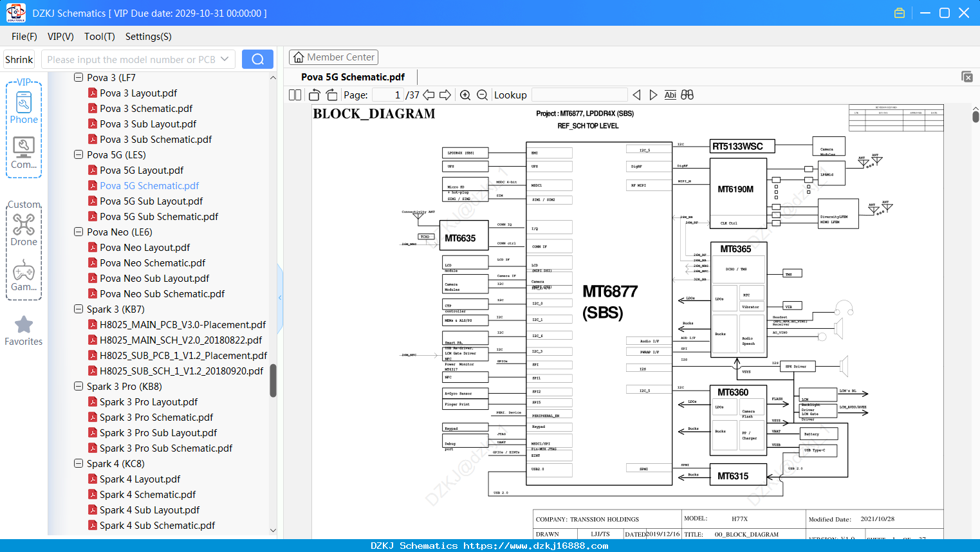The height and width of the screenshot is (552, 980).
Task: Rotate page counterclockwise icon
Action: click(x=315, y=95)
